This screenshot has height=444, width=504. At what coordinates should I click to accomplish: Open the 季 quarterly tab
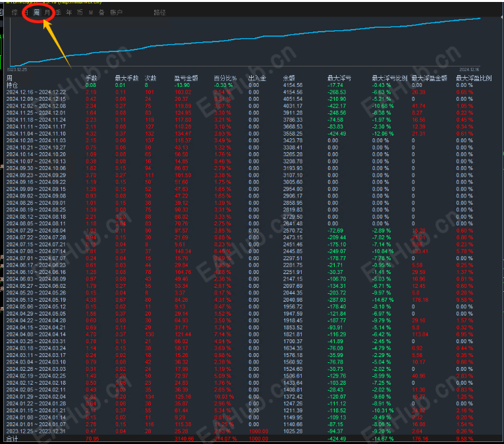[x=58, y=13]
